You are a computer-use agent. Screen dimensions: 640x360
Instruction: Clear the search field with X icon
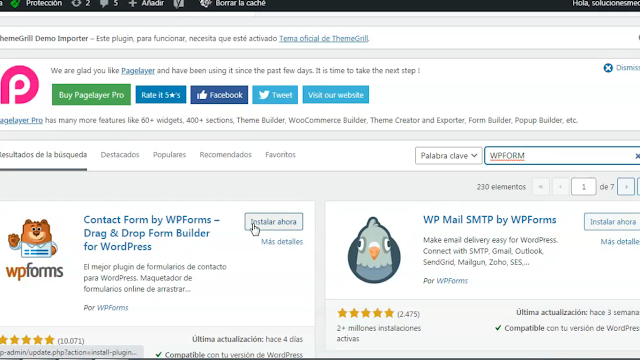tap(637, 156)
